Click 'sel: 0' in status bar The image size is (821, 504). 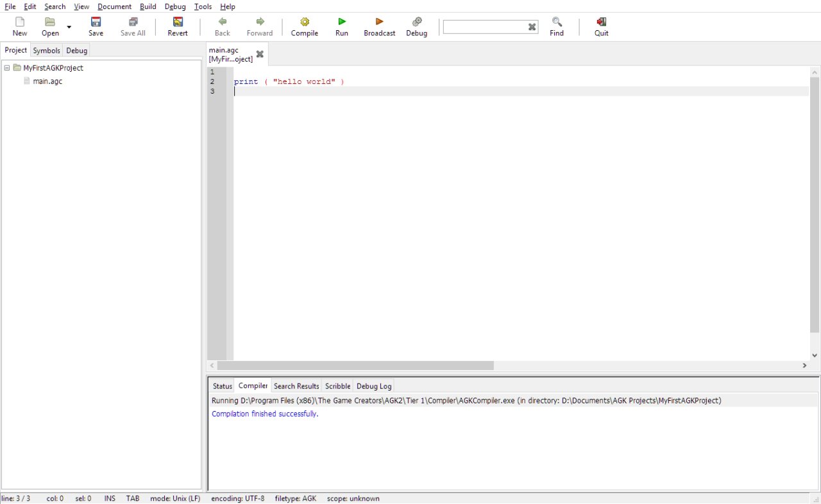pyautogui.click(x=83, y=498)
